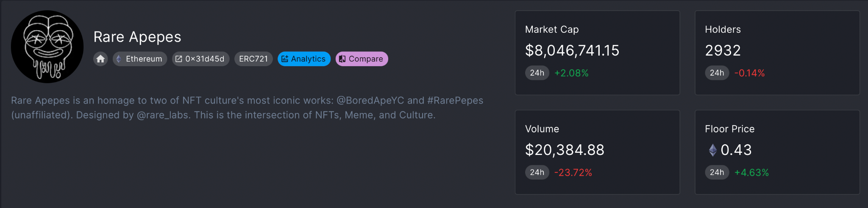Click the external link icon by 0x31d45d
The height and width of the screenshot is (208, 868).
(179, 59)
